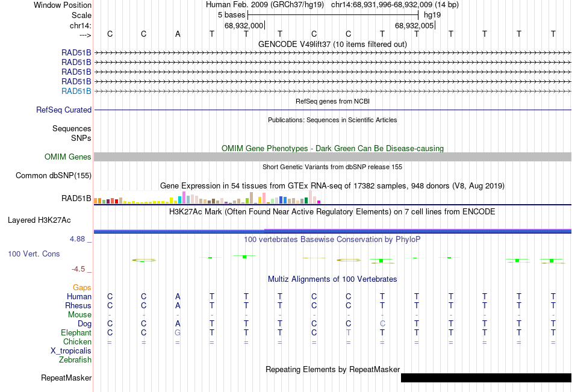Click the RAD51B GTEx tissue expression bar chart
572x392 pixels.
coord(207,197)
